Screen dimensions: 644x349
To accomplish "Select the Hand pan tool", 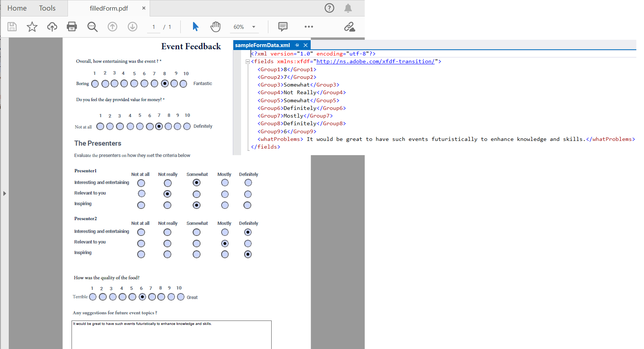I will 215,27.
